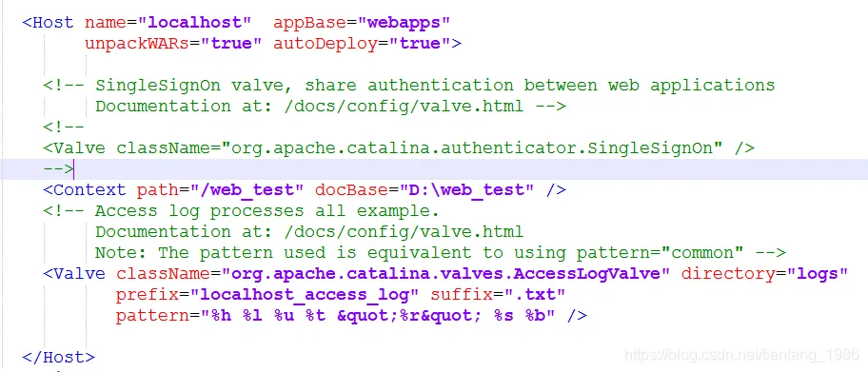Select the path value "/web_test"
Image resolution: width=868 pixels, height=372 pixels.
[x=247, y=190]
